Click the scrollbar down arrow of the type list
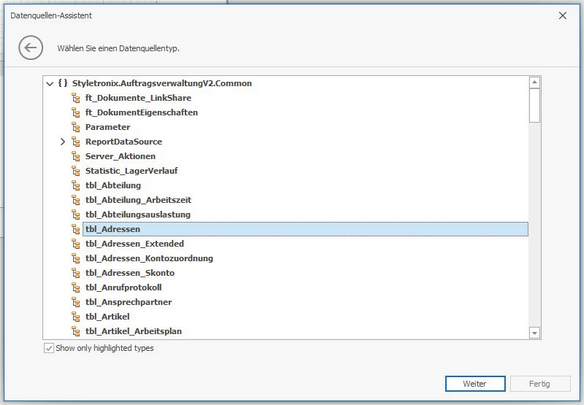This screenshot has width=584, height=405. 534,333
